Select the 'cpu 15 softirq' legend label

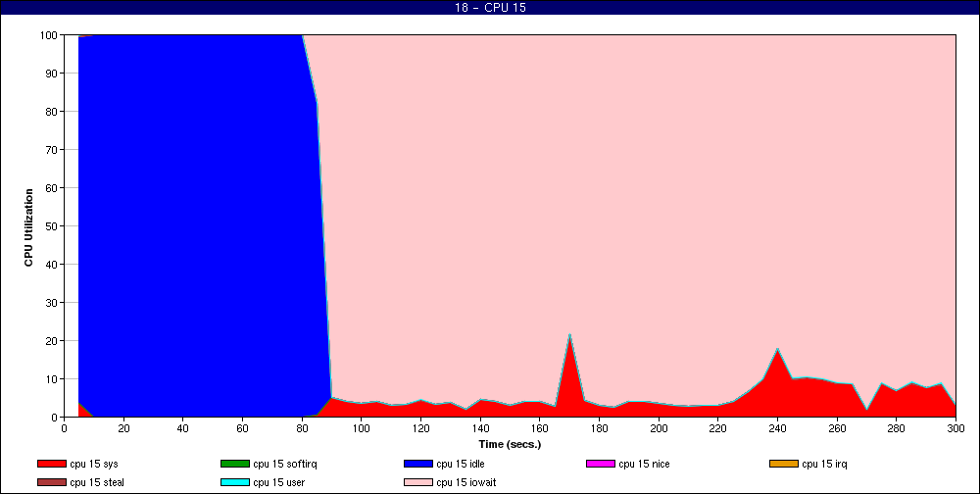(285, 464)
